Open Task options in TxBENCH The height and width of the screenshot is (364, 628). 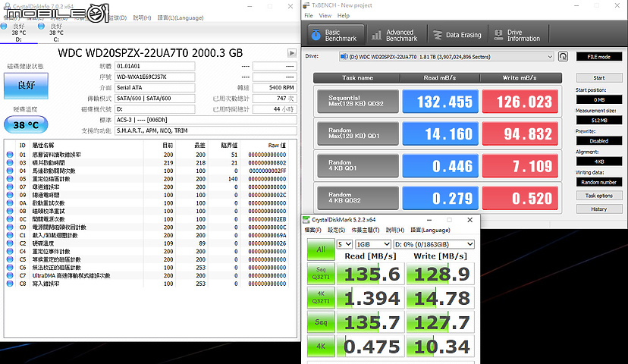pos(598,196)
